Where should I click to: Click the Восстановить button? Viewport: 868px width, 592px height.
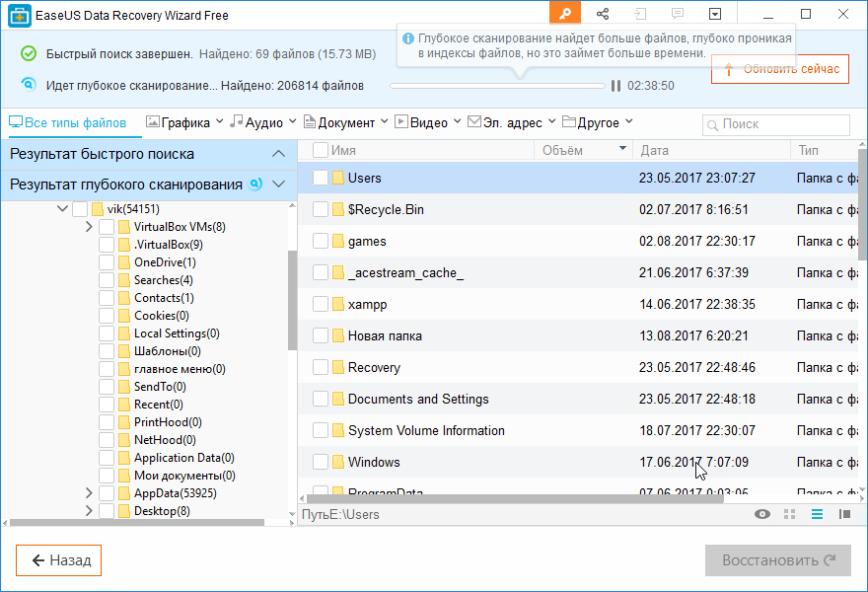tap(778, 560)
